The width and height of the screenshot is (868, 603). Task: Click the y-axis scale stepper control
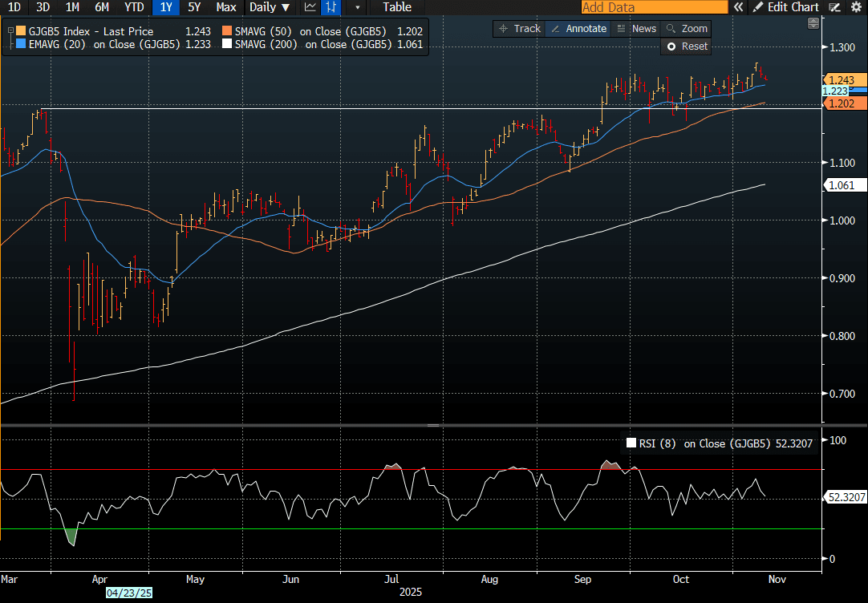[813, 22]
